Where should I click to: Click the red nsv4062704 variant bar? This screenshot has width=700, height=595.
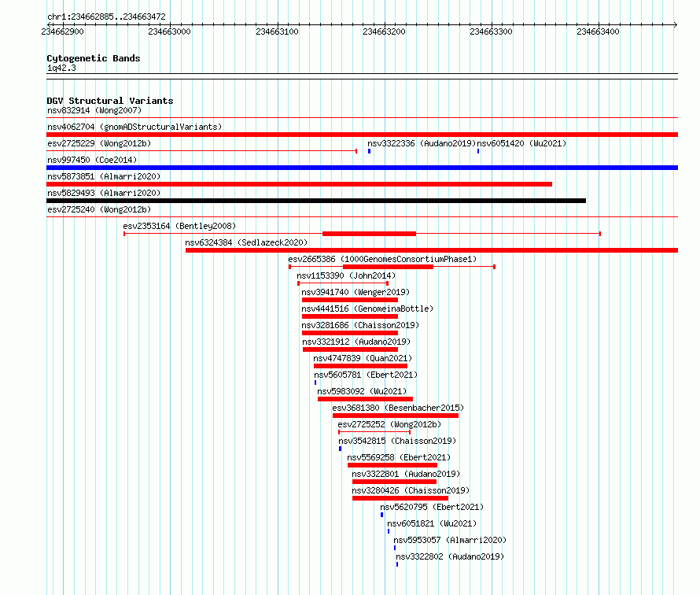[x=362, y=135]
